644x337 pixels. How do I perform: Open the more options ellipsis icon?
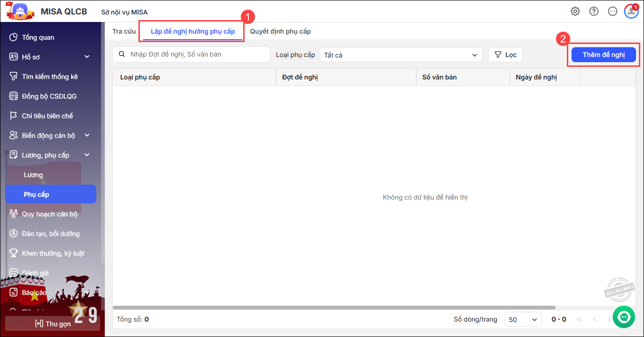tap(613, 11)
